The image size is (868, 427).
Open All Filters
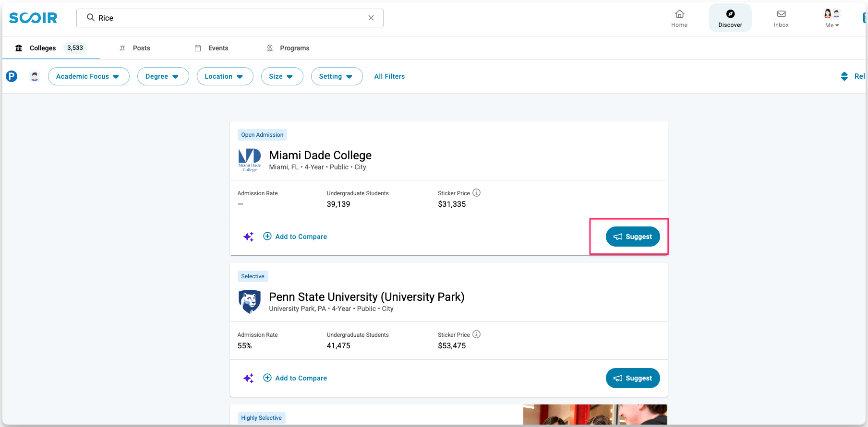[x=389, y=76]
